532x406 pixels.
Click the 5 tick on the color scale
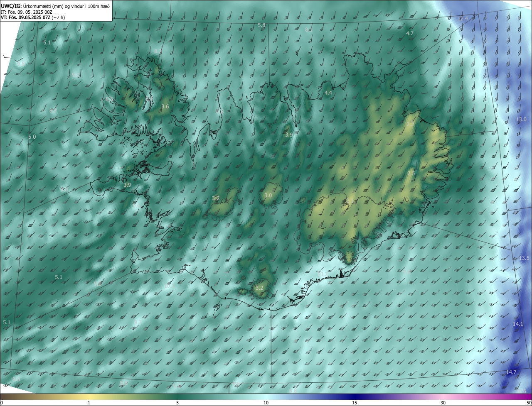click(x=177, y=403)
